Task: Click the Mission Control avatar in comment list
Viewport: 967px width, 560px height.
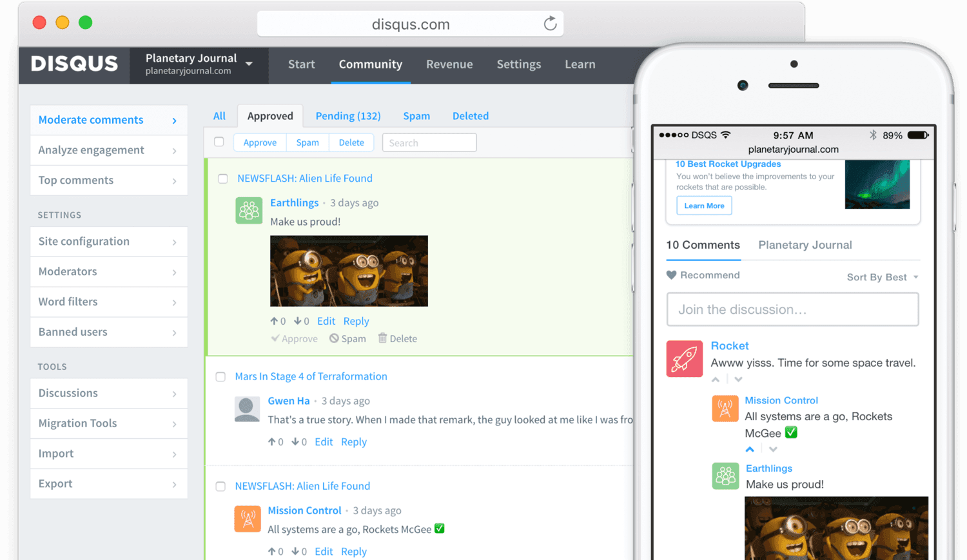Action: 248,518
